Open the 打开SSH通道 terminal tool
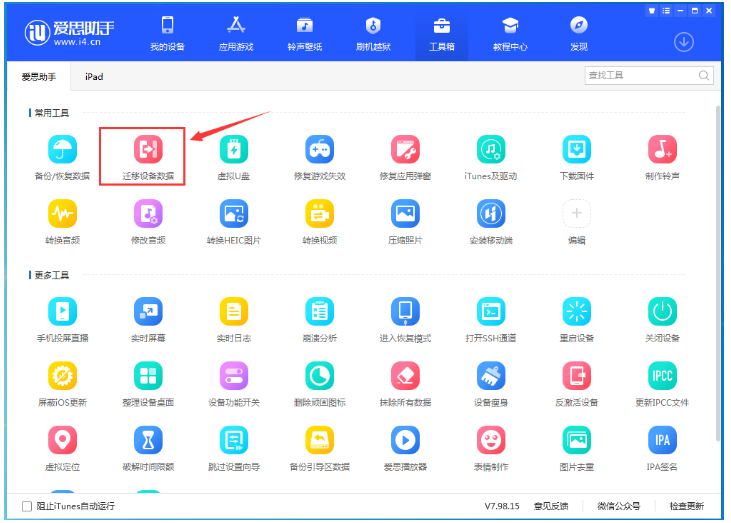Image resolution: width=731 pixels, height=523 pixels. coord(491,320)
